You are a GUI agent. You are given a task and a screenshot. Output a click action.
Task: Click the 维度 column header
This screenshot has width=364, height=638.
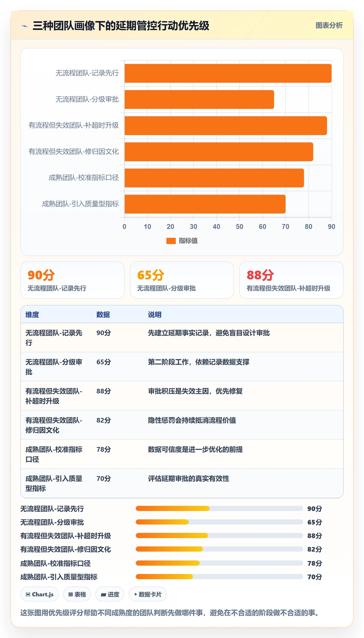click(x=32, y=315)
